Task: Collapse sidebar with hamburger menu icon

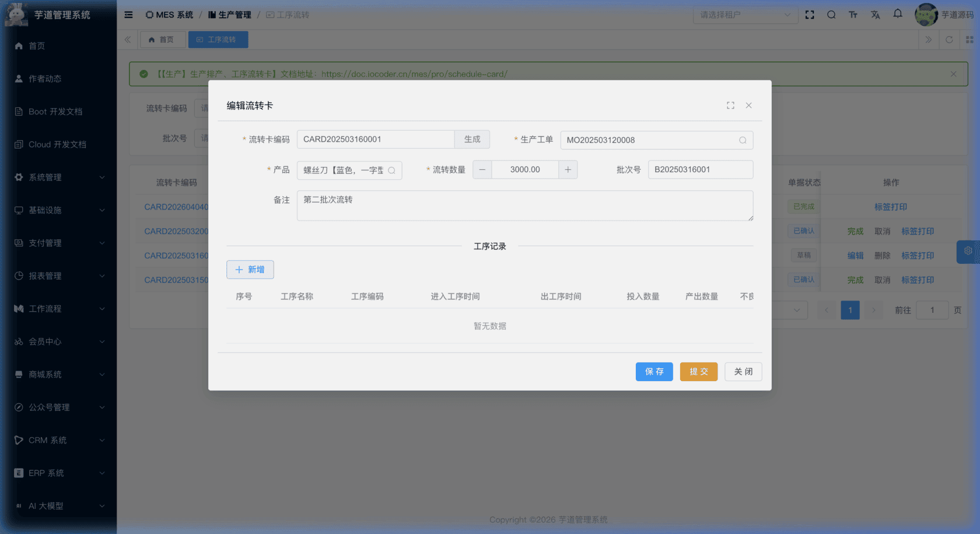Action: click(128, 15)
